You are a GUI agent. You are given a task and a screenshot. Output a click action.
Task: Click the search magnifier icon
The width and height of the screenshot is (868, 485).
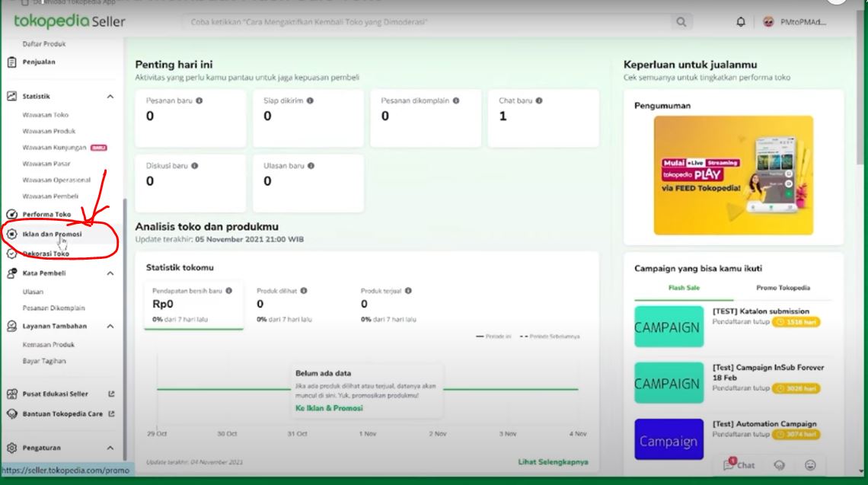[681, 22]
